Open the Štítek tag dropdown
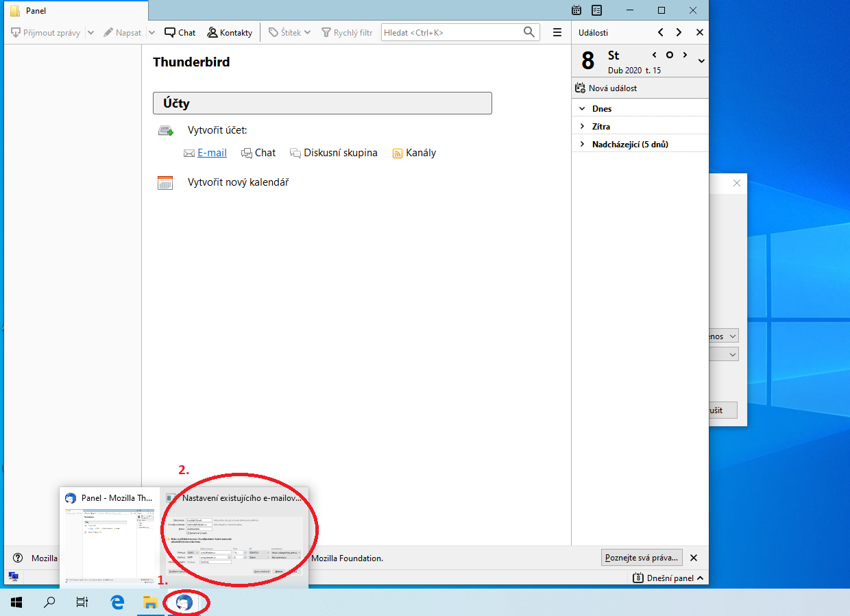The image size is (850, 616). click(289, 32)
